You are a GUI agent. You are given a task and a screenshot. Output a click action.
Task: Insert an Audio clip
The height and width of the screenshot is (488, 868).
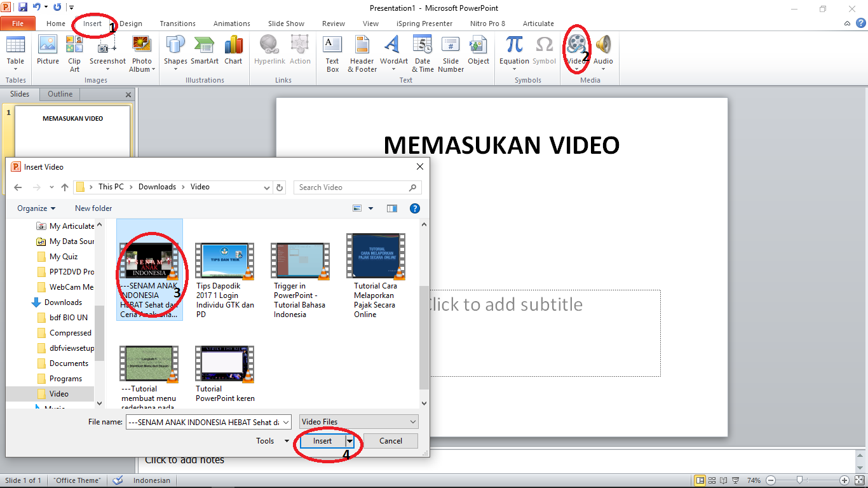(x=603, y=50)
